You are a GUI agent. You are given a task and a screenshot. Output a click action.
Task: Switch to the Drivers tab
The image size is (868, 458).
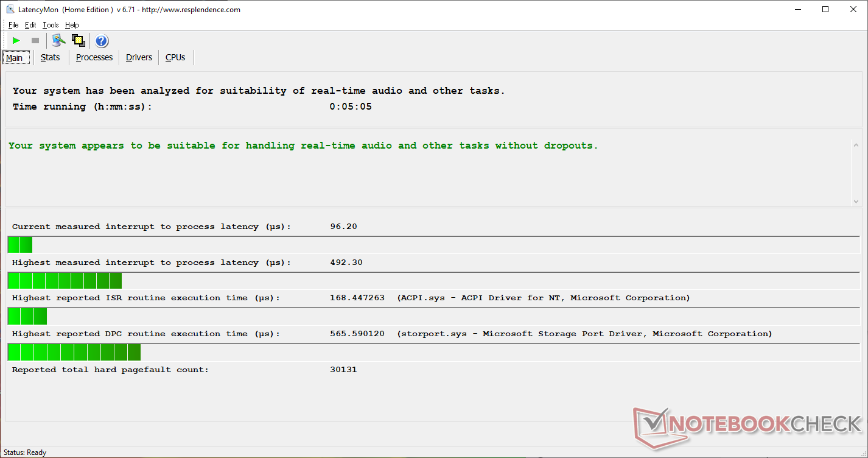point(139,57)
